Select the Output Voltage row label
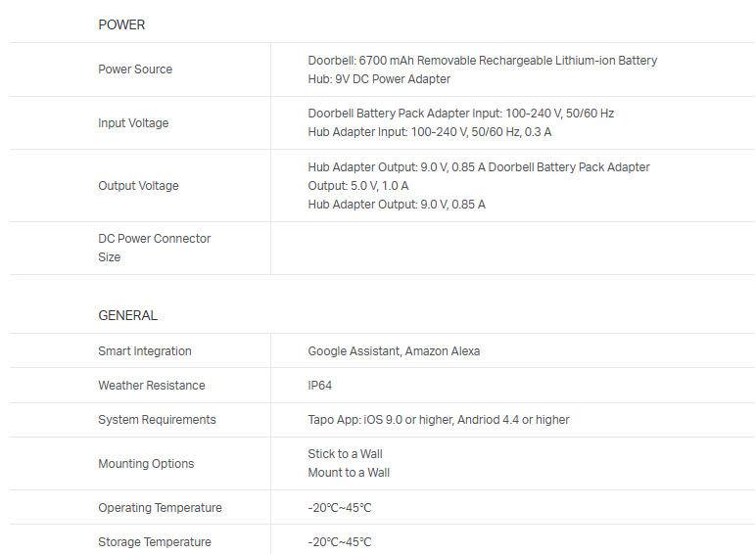Screen dimensions: 756x554 [x=138, y=186]
